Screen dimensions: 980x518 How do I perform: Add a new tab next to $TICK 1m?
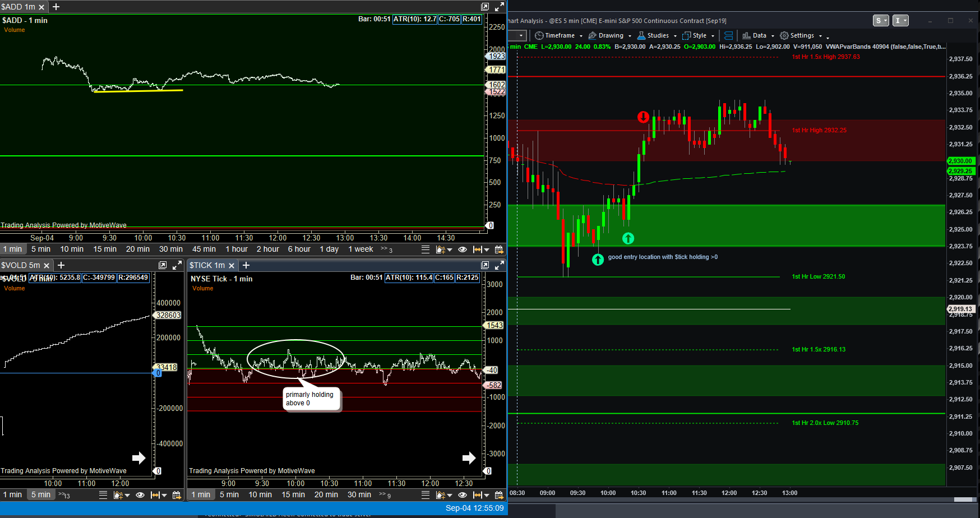point(246,265)
